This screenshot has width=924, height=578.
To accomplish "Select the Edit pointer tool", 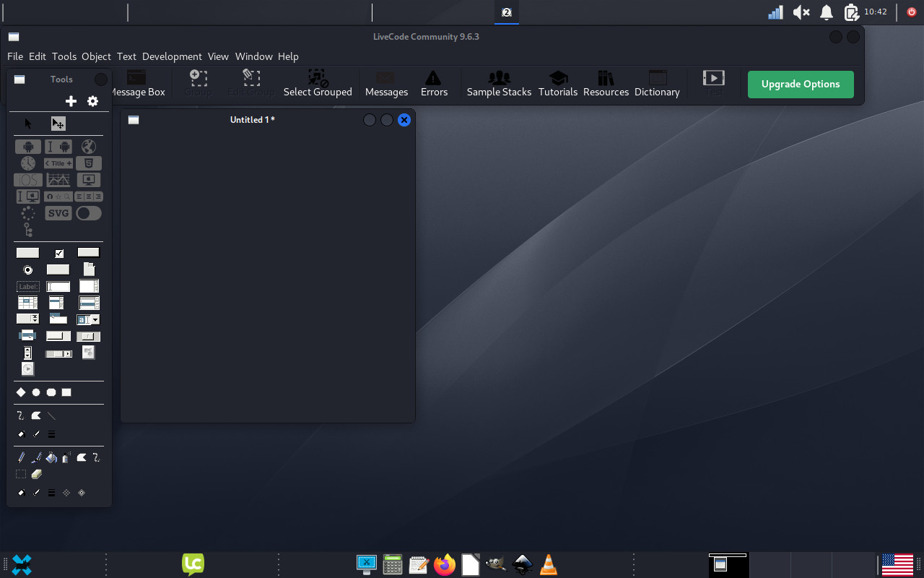I will tap(58, 124).
